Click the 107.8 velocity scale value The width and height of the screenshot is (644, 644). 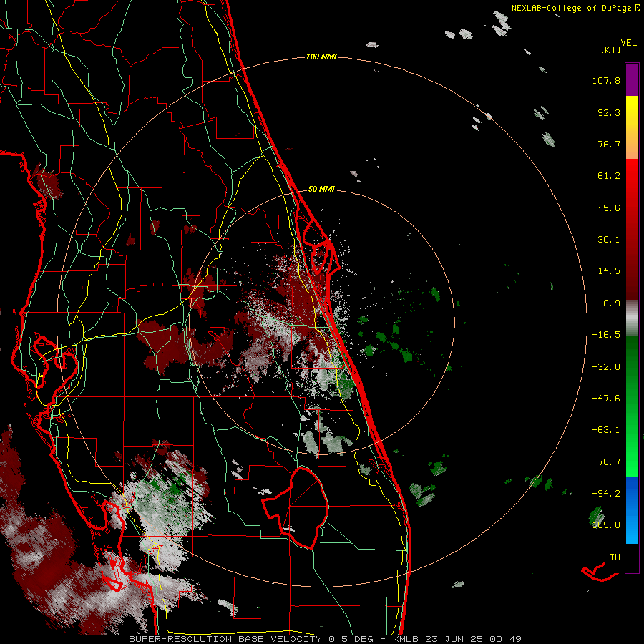pos(606,80)
